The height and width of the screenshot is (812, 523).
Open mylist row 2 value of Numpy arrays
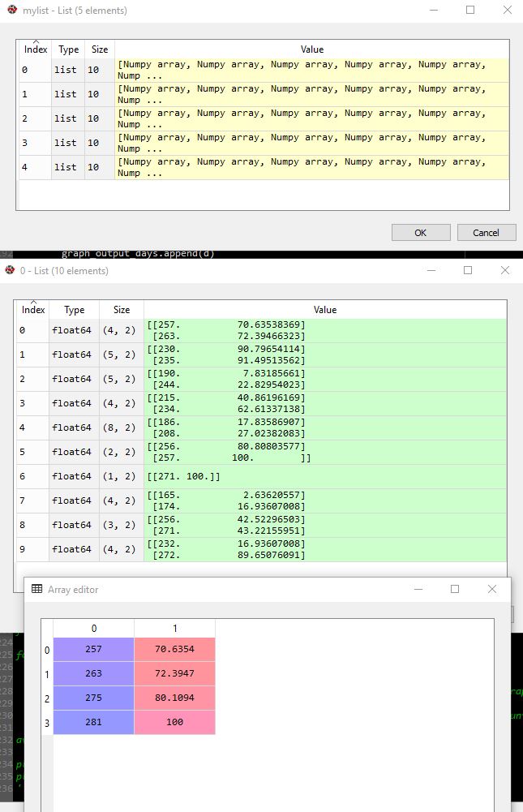click(x=311, y=118)
